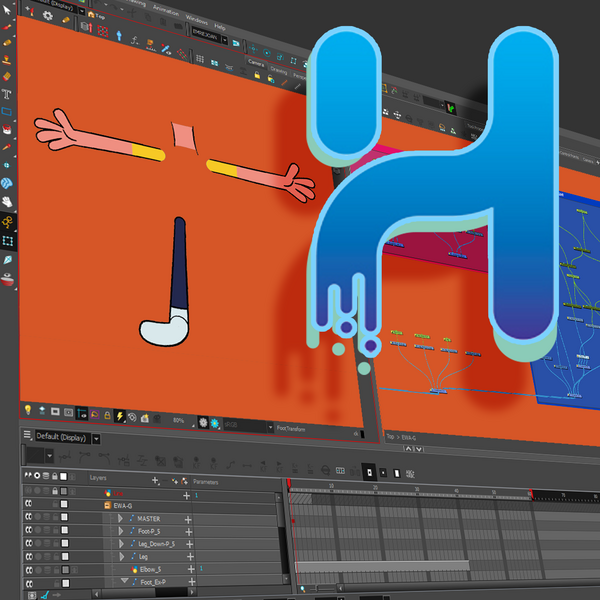Click the dark colour swatch in timeline toolbar
The width and height of the screenshot is (600, 600).
point(35,455)
